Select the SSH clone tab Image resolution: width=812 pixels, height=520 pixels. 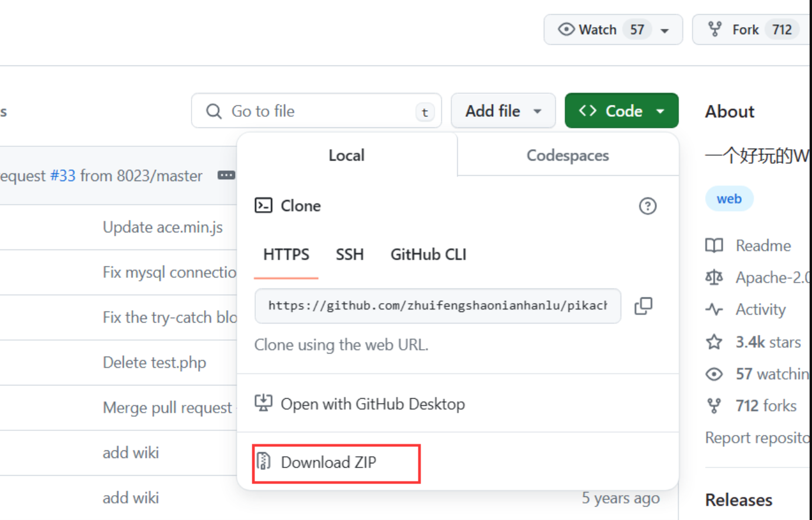point(349,254)
